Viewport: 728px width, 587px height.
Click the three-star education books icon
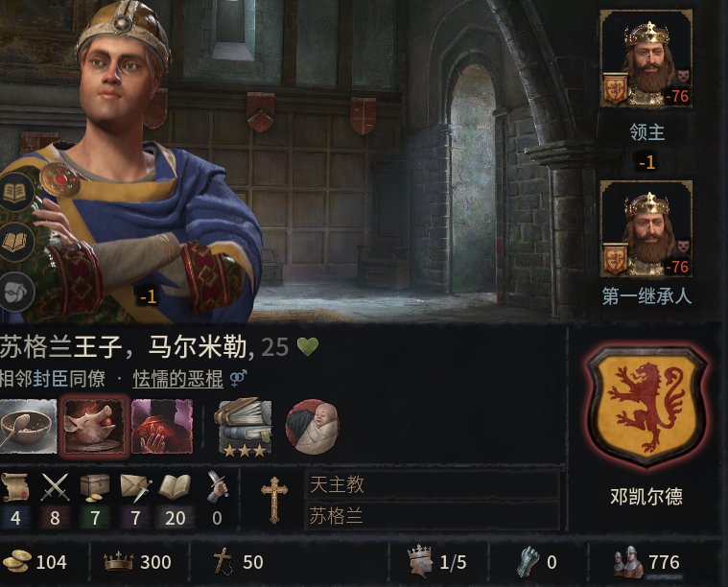point(244,427)
